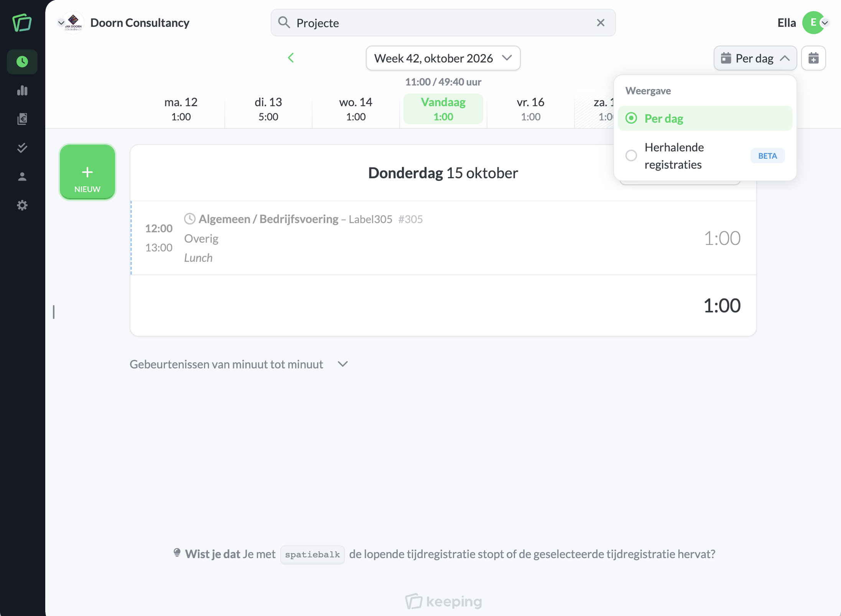Collapse the Per dag view dropdown

(x=755, y=58)
